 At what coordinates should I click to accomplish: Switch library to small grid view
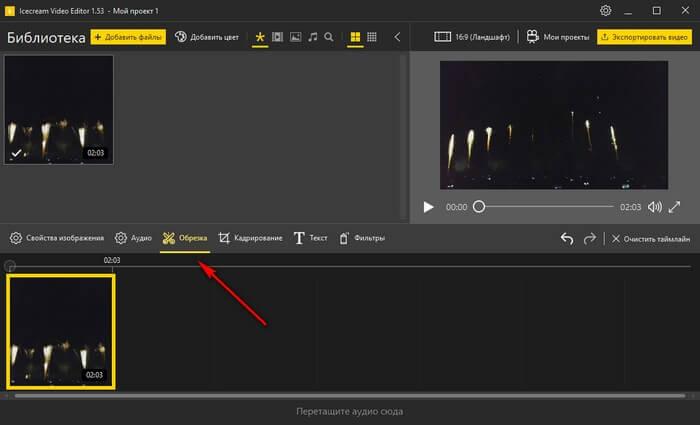pyautogui.click(x=372, y=37)
